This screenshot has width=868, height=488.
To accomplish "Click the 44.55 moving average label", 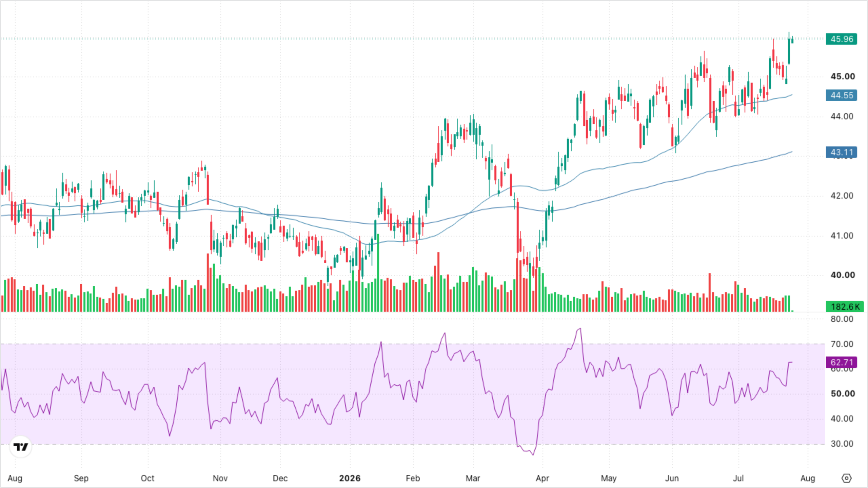I will click(x=842, y=95).
